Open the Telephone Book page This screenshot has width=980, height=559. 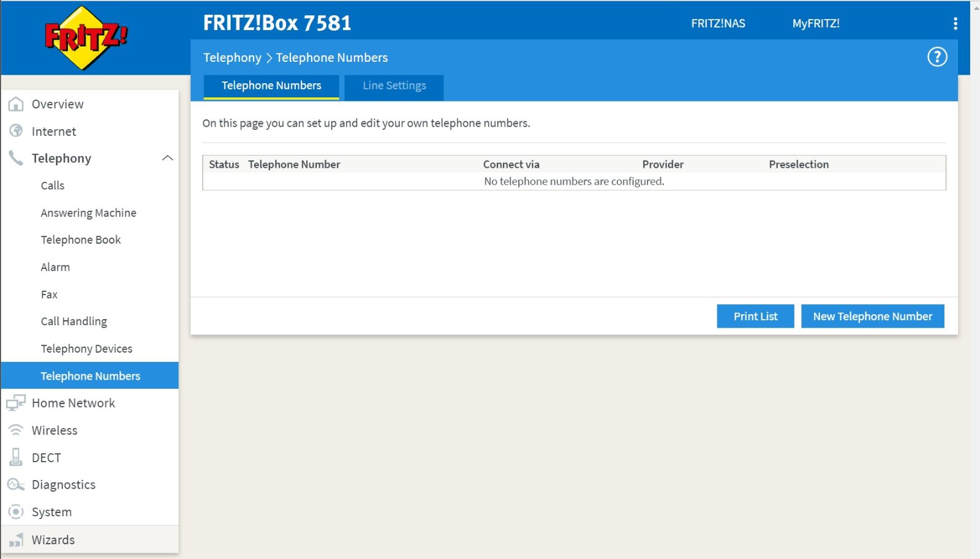(x=81, y=240)
